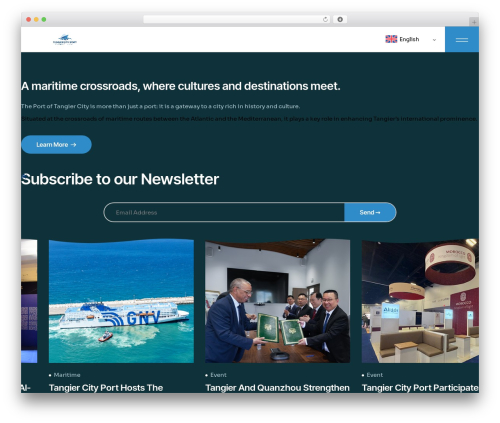
Task: Click the UK flag language icon
Action: point(391,39)
